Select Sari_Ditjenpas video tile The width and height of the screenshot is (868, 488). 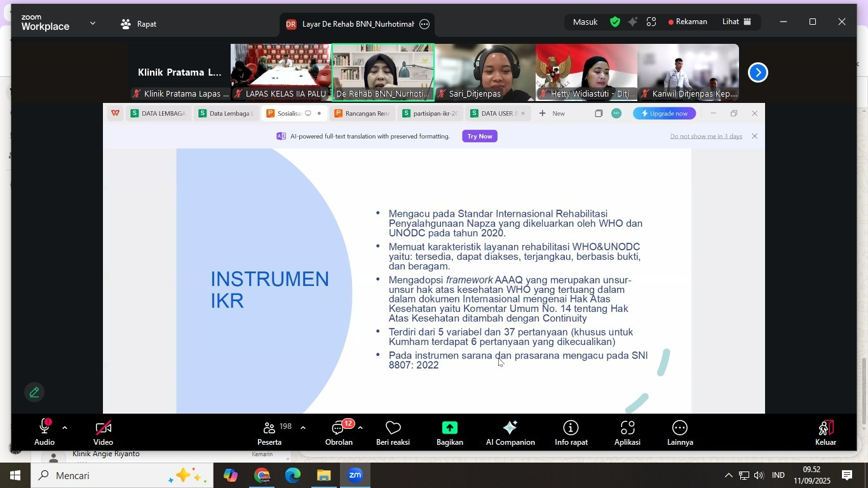(485, 72)
